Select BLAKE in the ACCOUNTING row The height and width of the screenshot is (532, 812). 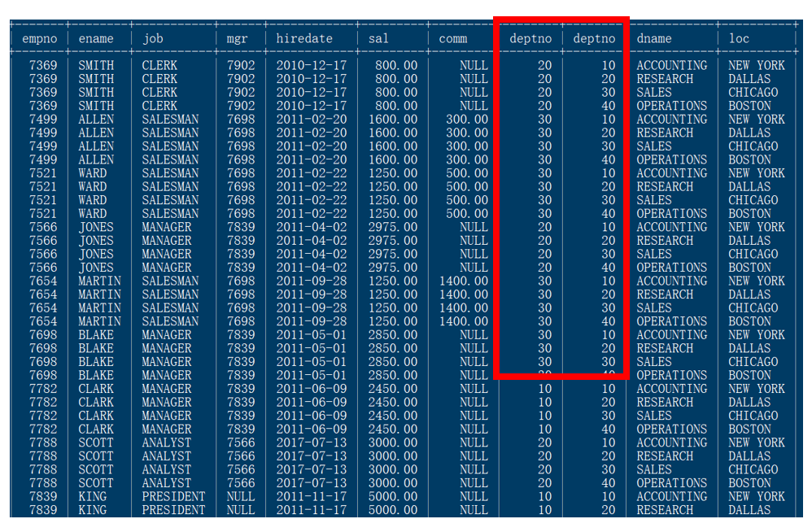click(x=96, y=335)
